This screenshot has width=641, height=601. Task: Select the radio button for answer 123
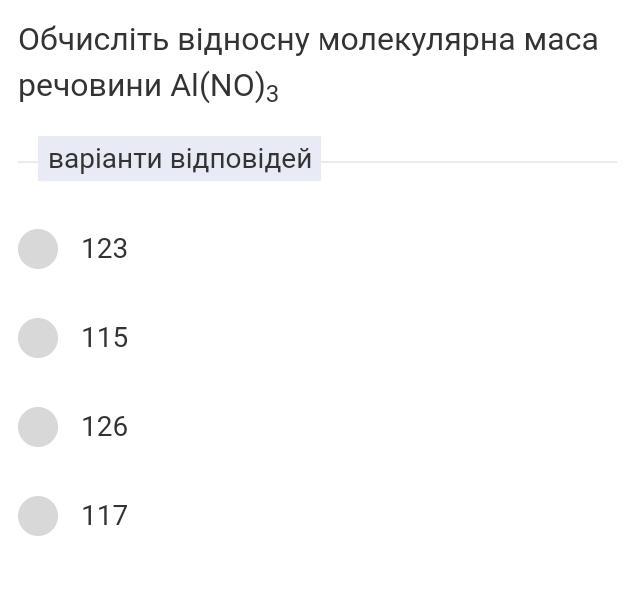(x=38, y=249)
